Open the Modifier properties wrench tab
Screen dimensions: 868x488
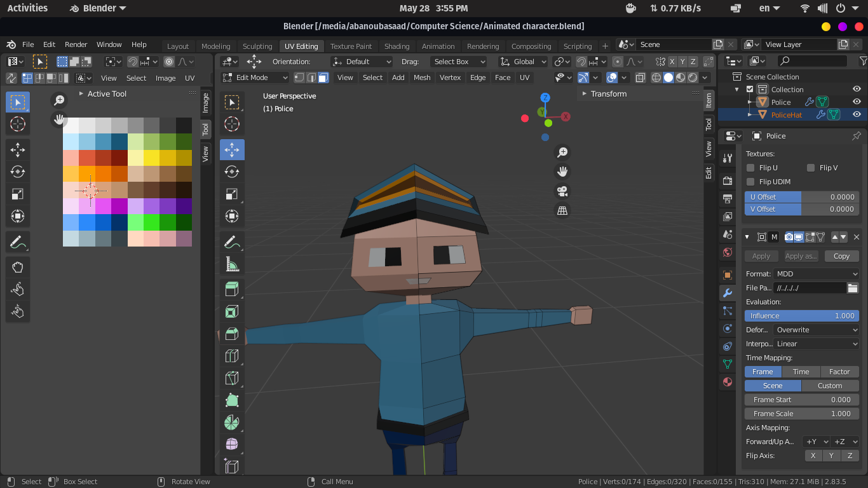coord(728,293)
